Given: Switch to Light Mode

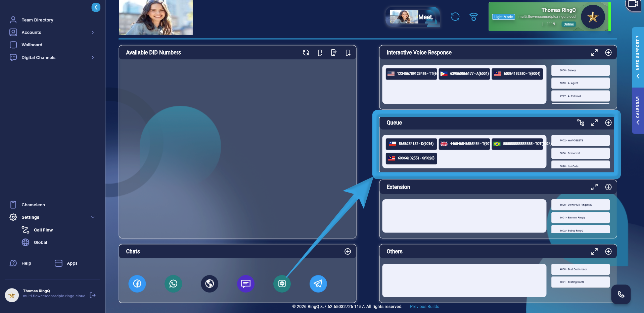Looking at the screenshot, I should pos(503,17).
